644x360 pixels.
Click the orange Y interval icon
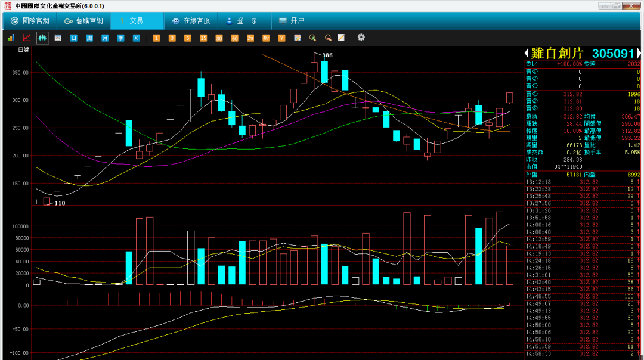click(x=281, y=38)
